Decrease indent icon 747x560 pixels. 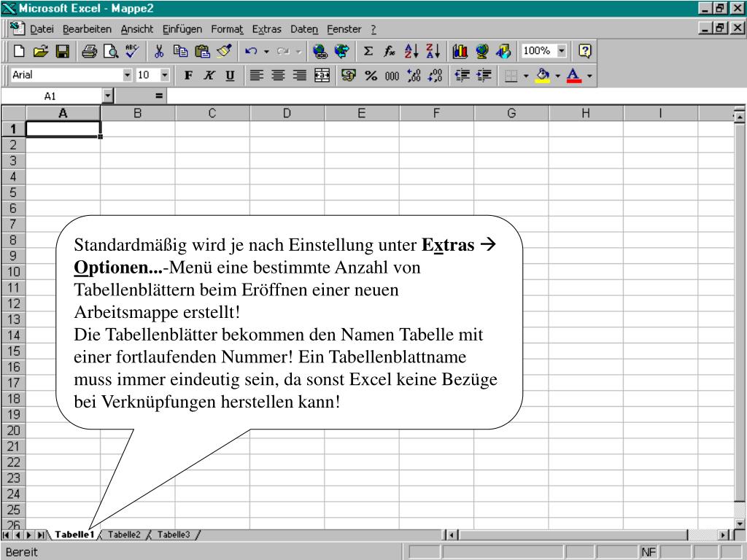tap(462, 75)
